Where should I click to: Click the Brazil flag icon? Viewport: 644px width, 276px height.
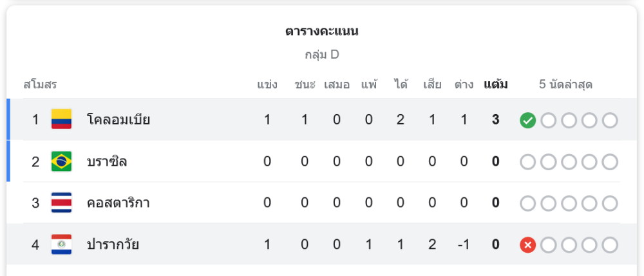[62, 161]
